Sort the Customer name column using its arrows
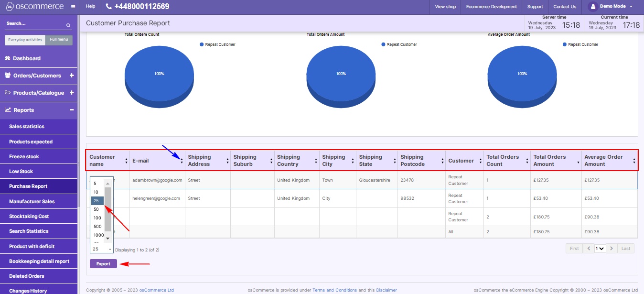Viewport: 644px width, 294px height. 126,160
